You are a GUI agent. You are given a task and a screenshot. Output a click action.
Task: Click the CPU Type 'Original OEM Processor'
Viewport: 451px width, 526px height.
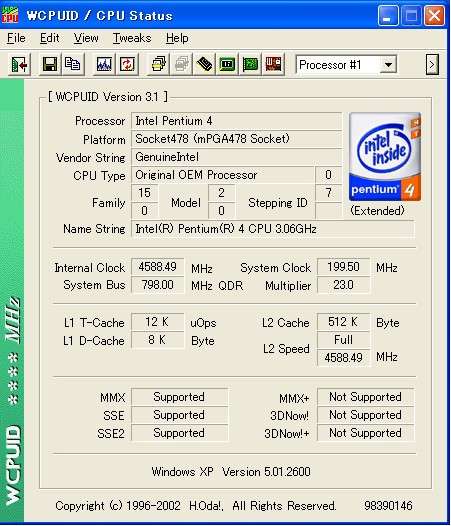[222, 175]
